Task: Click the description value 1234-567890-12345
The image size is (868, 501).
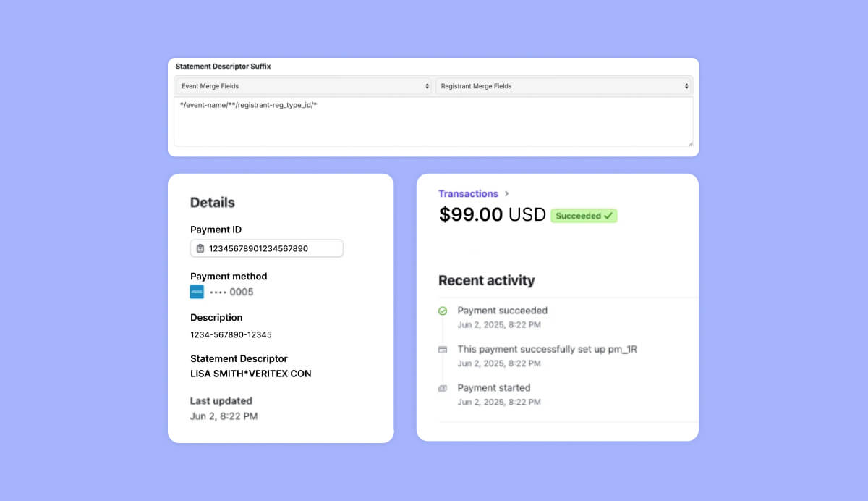Action: coord(231,334)
